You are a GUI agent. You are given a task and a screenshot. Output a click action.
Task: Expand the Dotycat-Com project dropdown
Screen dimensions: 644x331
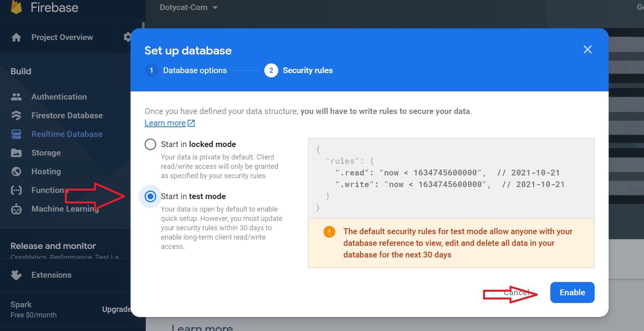(188, 7)
